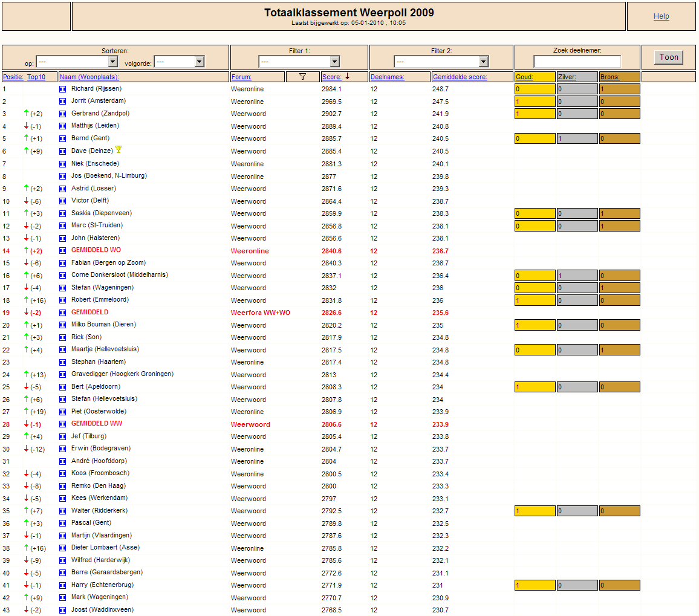Click the blue icon beside Gravedigger (Hoogkerk Groningen)
This screenshot has width=699, height=616.
point(62,374)
